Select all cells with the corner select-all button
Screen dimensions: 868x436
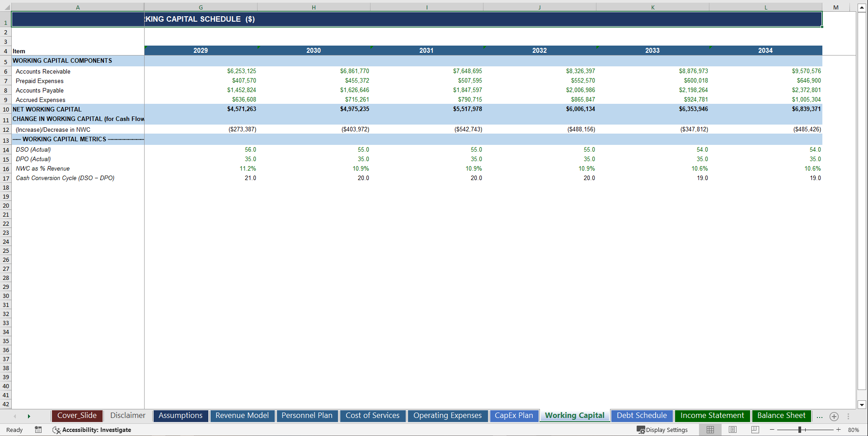(6, 7)
